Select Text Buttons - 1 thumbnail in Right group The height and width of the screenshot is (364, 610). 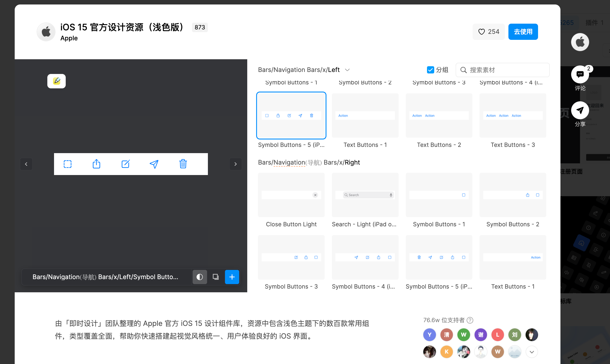pos(513,257)
